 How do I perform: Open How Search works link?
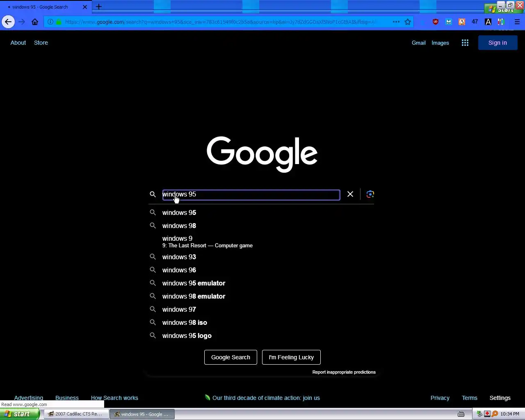[114, 398]
